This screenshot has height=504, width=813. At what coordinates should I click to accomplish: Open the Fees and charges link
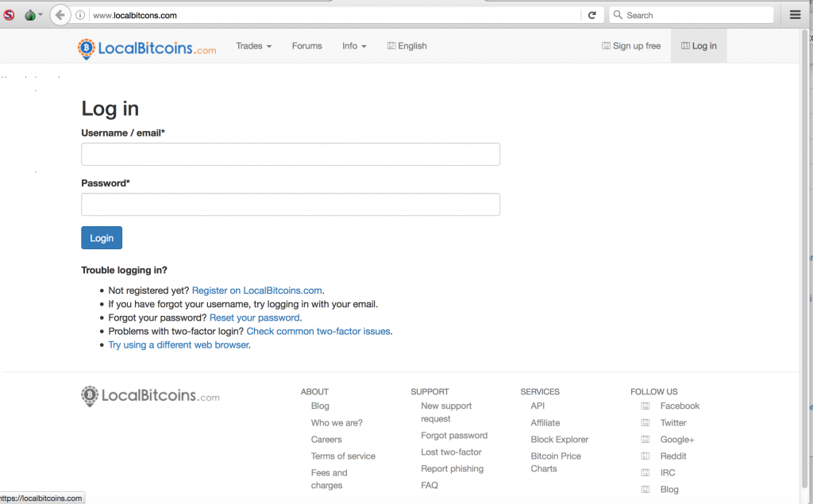tap(329, 479)
